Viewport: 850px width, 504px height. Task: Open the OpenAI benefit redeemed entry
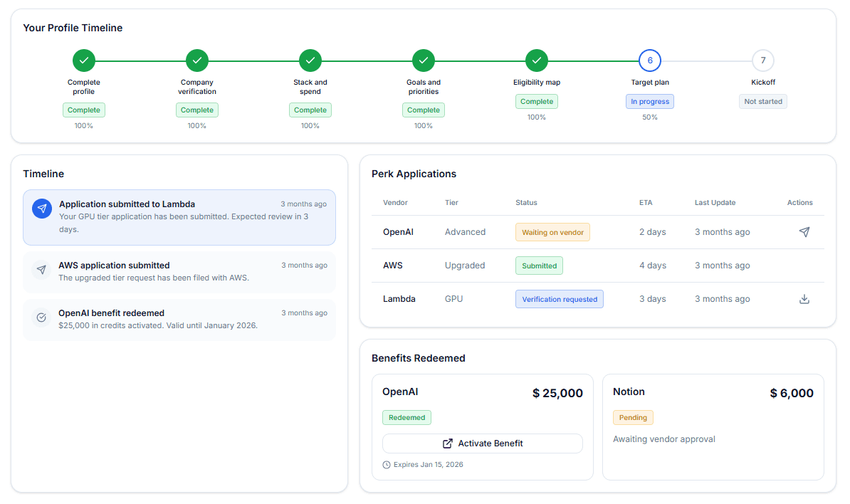point(179,320)
